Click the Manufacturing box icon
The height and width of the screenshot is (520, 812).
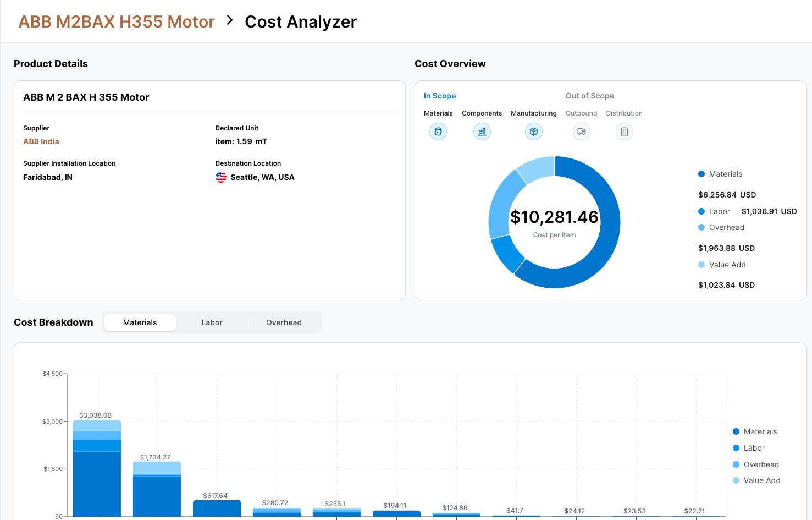(534, 132)
